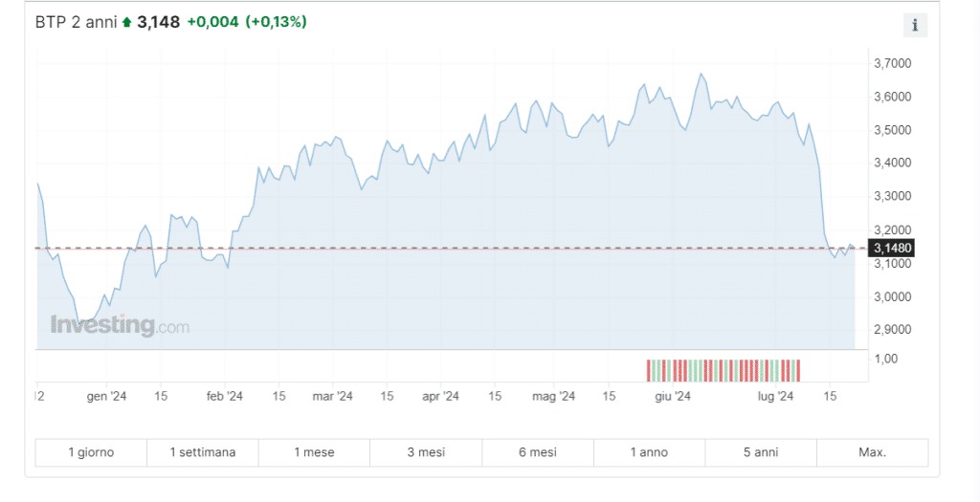Viewport: 980px width, 502px height.
Task: Choose the 1 mese period
Action: pyautogui.click(x=314, y=452)
